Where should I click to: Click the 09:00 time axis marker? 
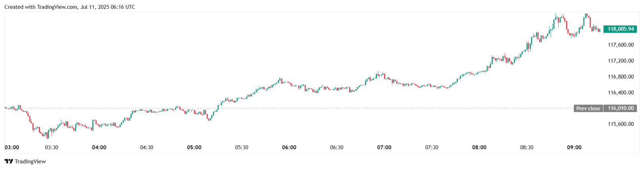coord(574,147)
